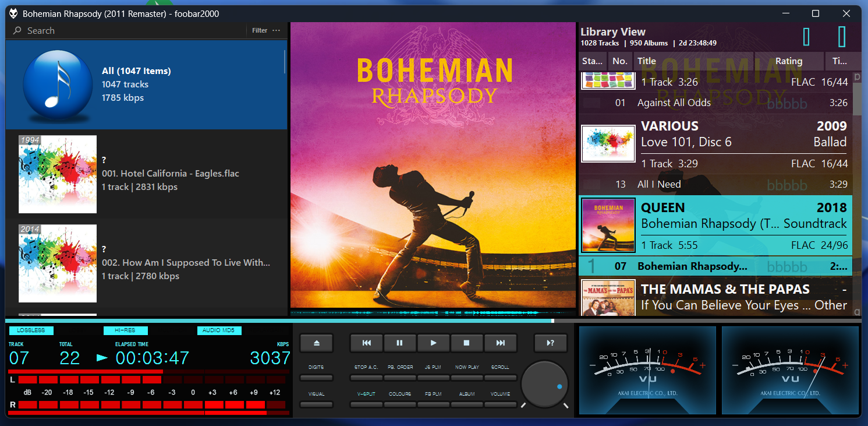Screen dimensions: 868x426
Task: Rate Bohemian Rhapsody track using its stars
Action: pos(787,267)
